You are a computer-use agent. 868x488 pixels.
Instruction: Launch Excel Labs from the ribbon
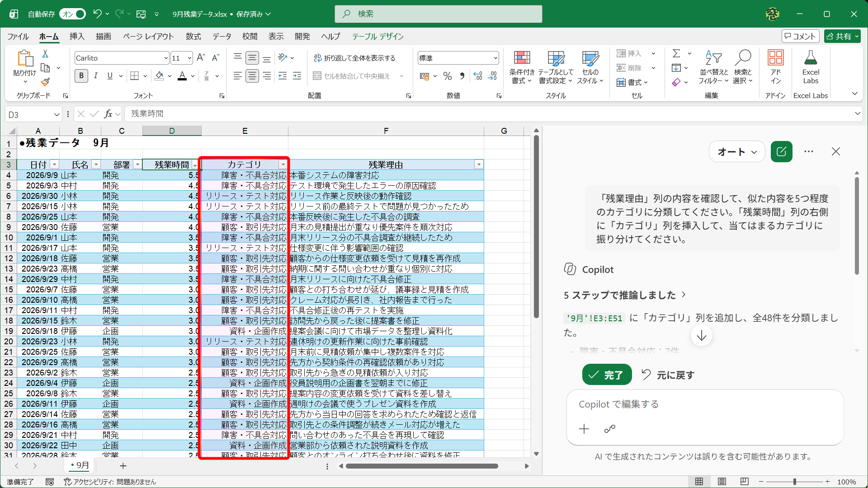pyautogui.click(x=811, y=67)
